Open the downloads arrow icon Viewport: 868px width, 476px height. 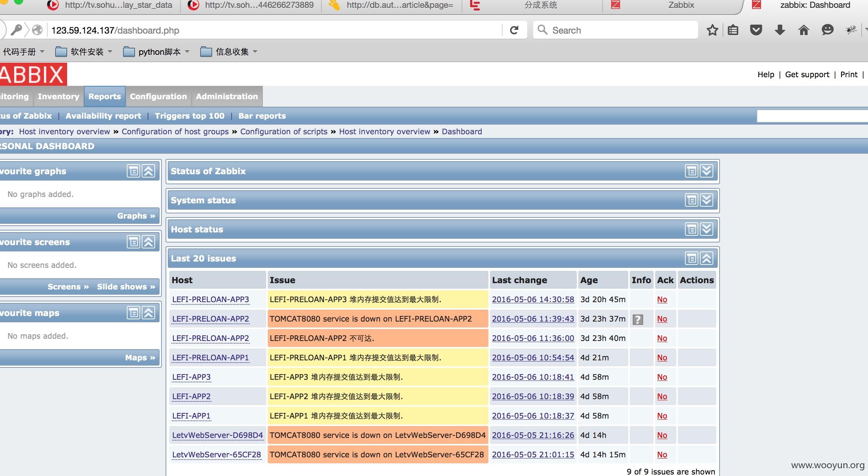780,30
